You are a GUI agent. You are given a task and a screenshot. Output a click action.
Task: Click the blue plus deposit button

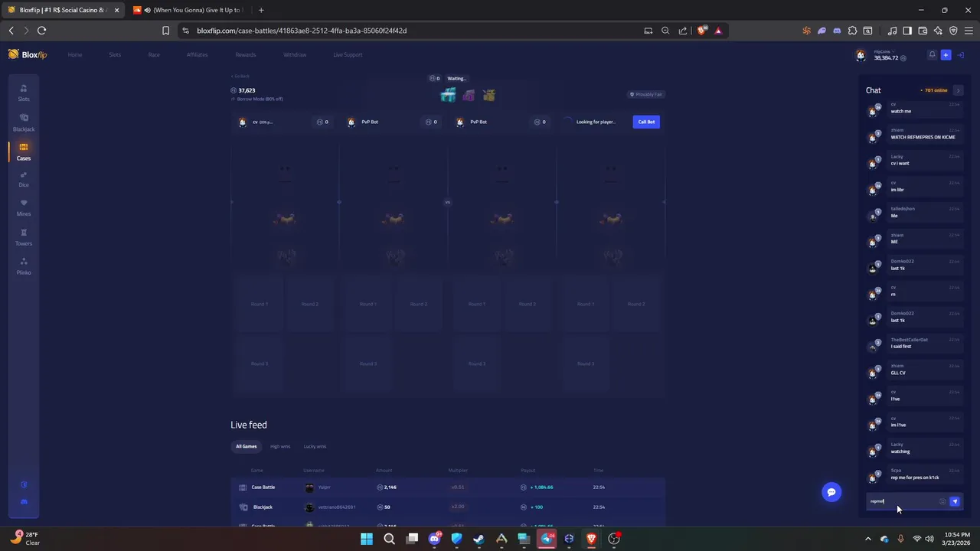click(946, 55)
